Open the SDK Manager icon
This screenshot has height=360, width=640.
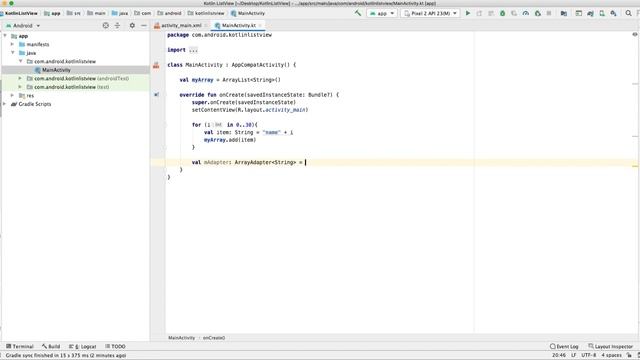tap(613, 13)
